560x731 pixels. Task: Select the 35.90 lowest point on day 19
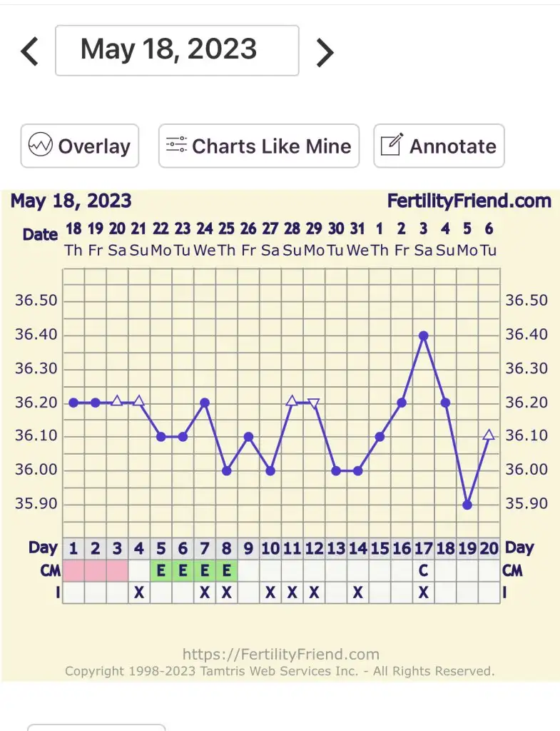467,504
